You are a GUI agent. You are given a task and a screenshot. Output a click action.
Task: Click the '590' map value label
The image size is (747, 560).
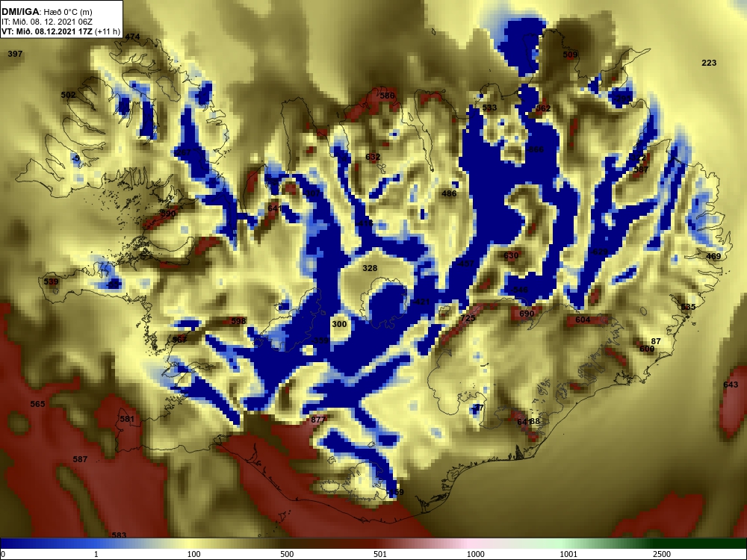(x=168, y=214)
